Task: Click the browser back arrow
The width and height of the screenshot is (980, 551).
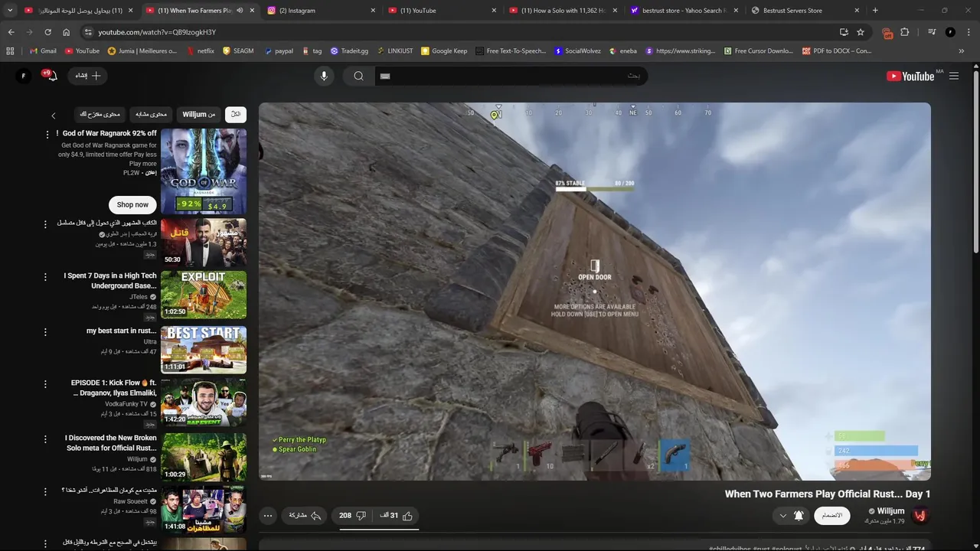Action: point(11,32)
